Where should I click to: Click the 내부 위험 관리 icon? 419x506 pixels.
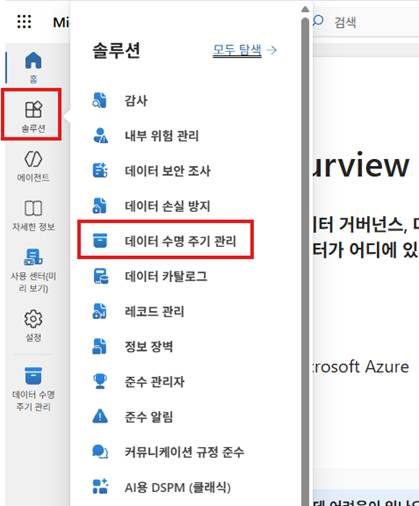100,136
